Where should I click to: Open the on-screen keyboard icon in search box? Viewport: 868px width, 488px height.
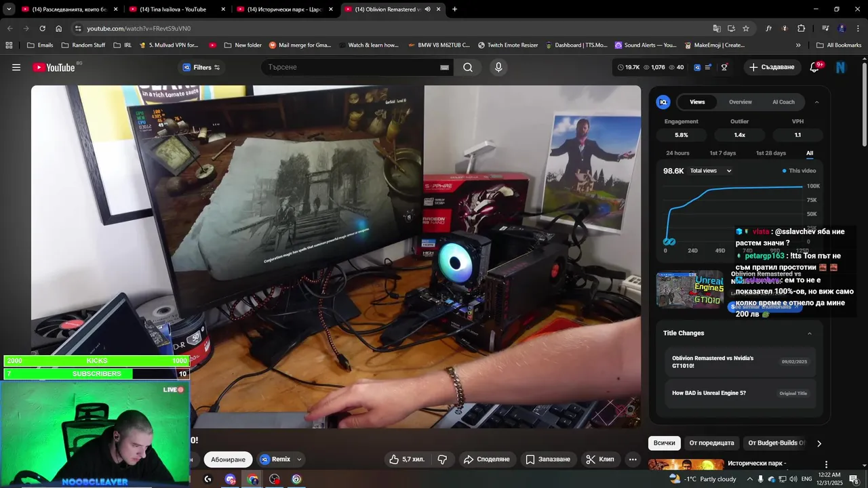click(444, 67)
